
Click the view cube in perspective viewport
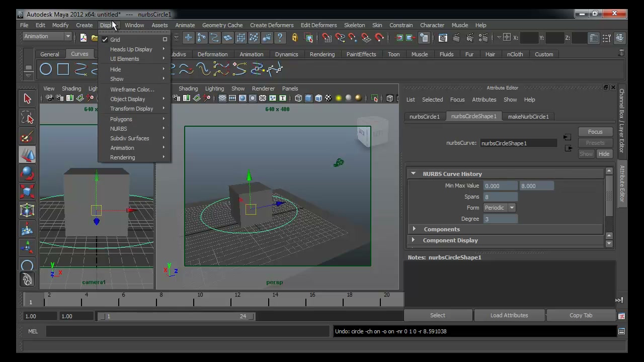point(372,132)
